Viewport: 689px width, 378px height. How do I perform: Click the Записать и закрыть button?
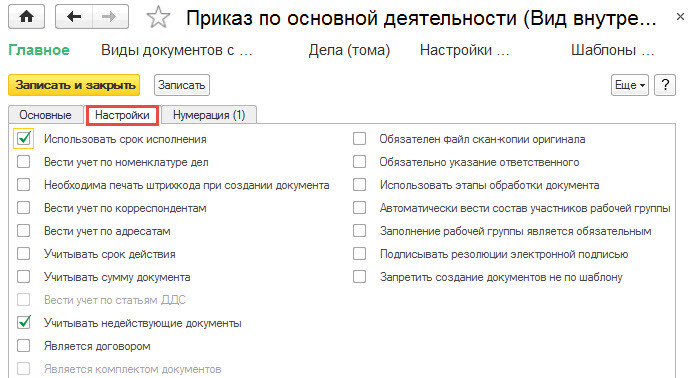coord(74,85)
